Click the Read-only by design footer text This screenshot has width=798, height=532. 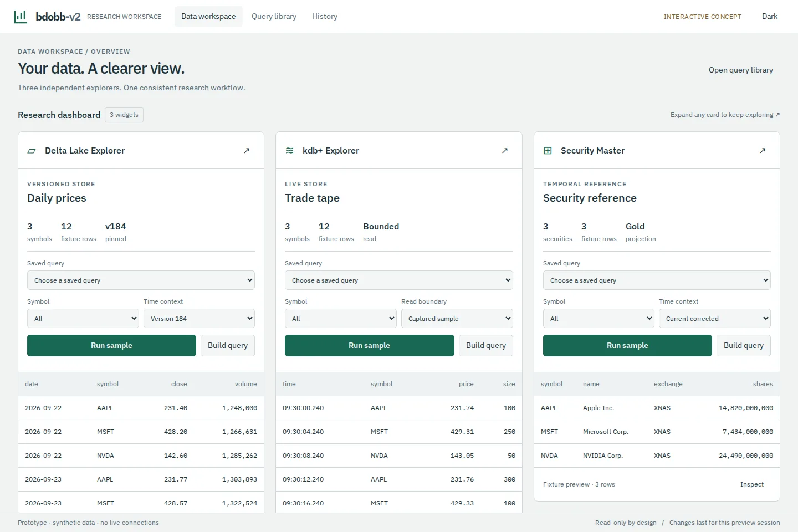point(626,523)
